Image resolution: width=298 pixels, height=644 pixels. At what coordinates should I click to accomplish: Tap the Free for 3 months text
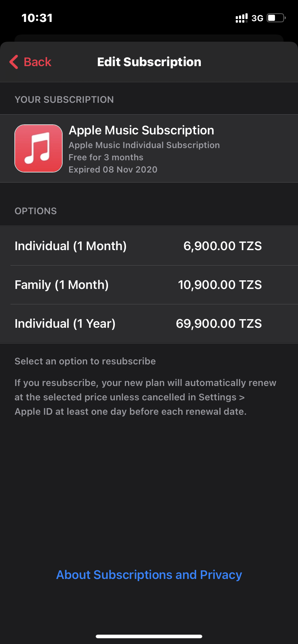coord(106,157)
